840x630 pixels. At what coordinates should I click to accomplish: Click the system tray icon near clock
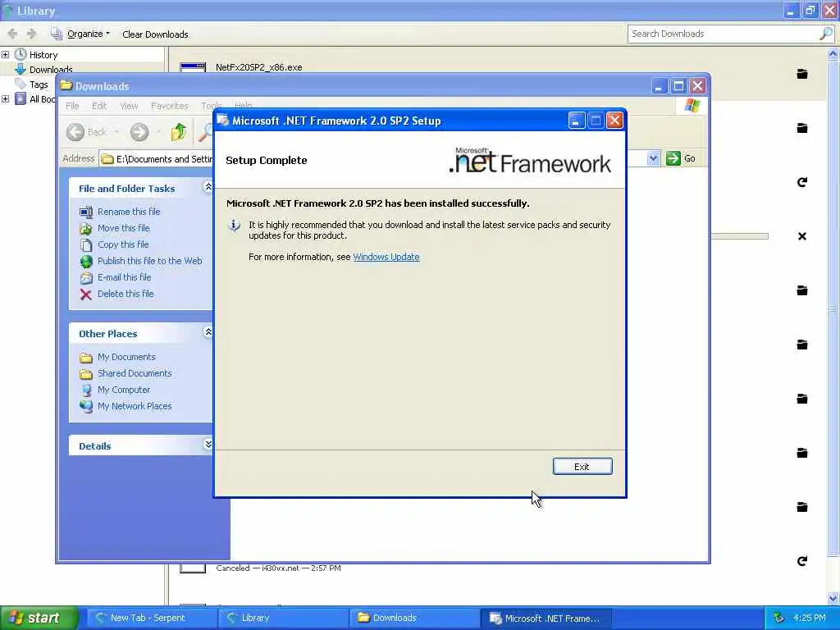tap(779, 619)
